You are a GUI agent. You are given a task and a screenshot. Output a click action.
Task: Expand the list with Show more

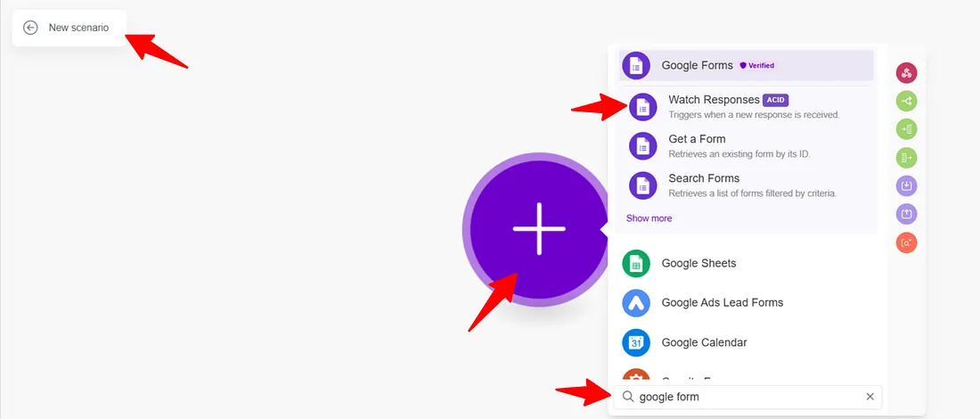649,218
